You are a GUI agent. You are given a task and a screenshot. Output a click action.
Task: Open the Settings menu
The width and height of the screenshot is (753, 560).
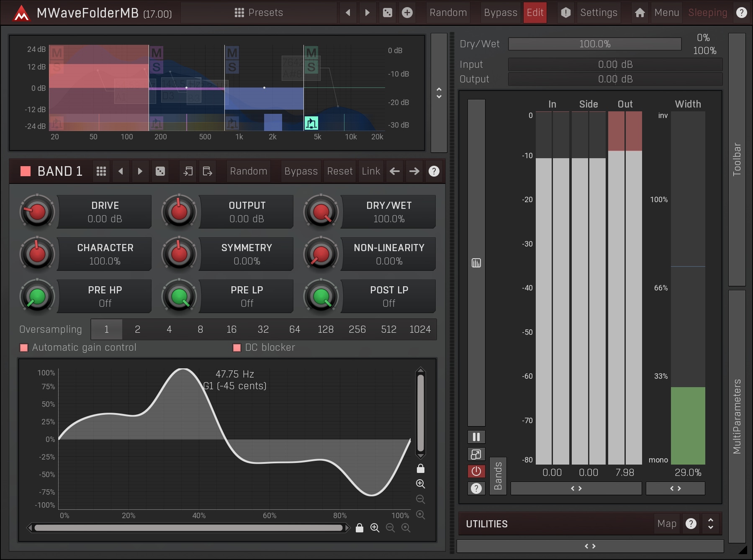pyautogui.click(x=599, y=13)
